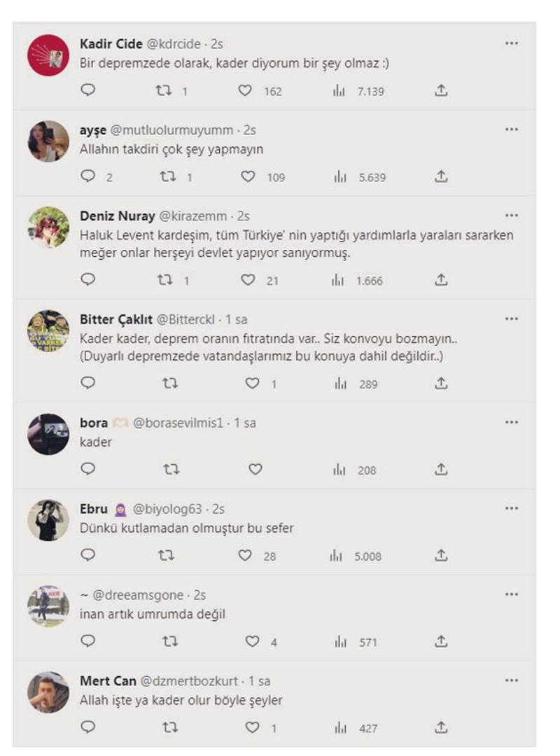This screenshot has height=756, width=560.
Task: Expand more options for Mert Can's tweet
Action: [x=511, y=680]
